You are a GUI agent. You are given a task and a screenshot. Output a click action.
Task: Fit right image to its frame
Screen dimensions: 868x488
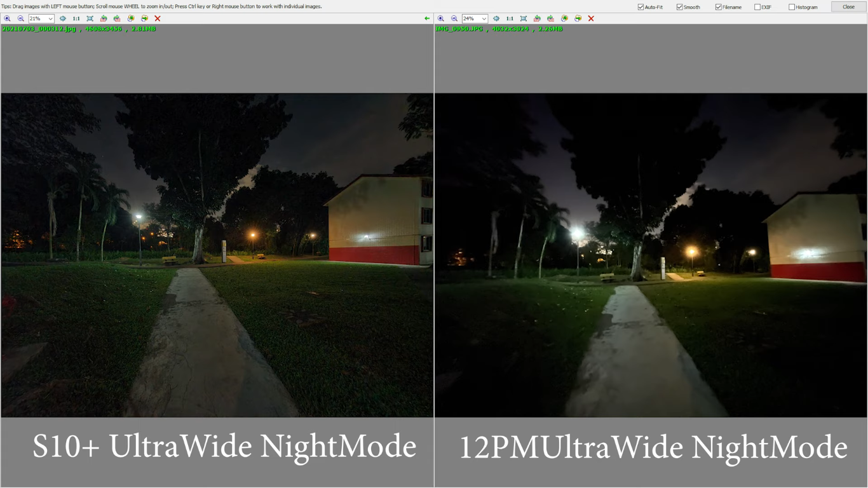pos(524,18)
